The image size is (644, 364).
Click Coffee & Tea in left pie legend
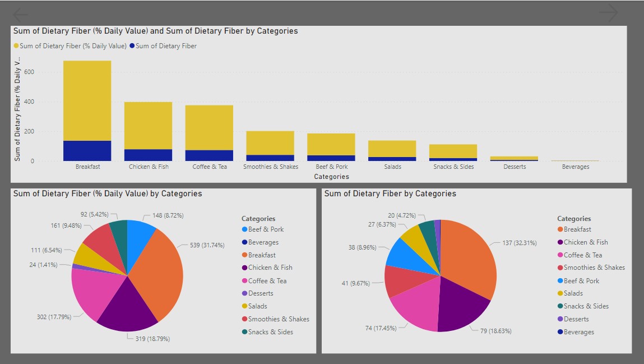point(264,281)
